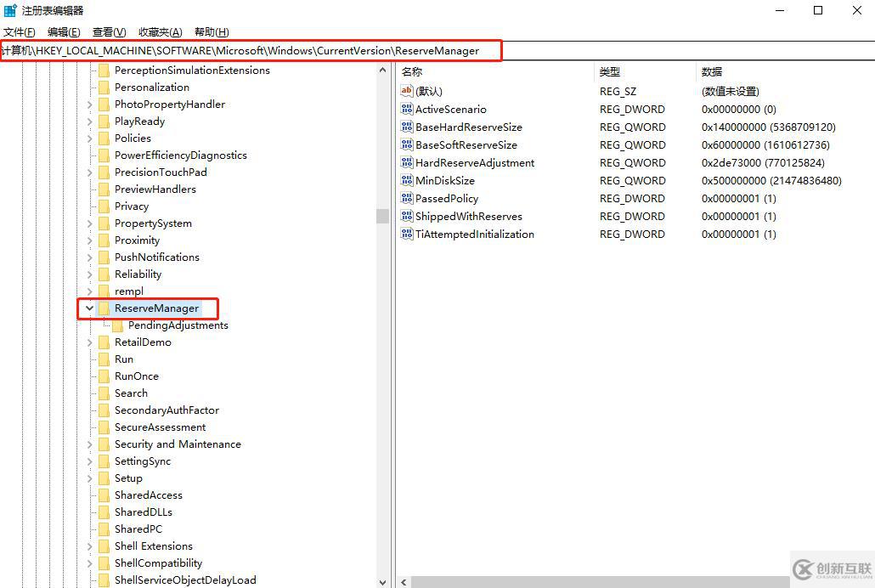Click the Setup folder icon
The width and height of the screenshot is (875, 588).
point(104,478)
